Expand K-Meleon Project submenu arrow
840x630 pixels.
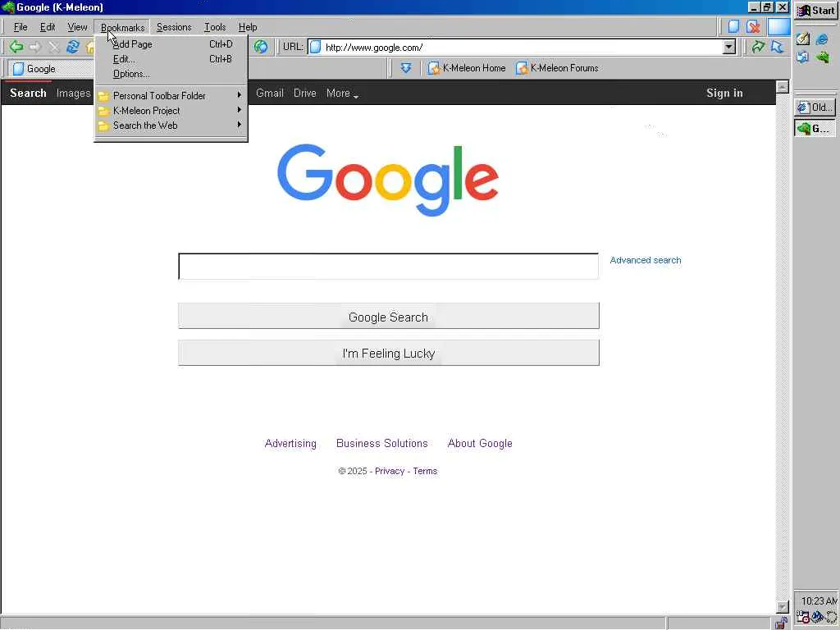pyautogui.click(x=240, y=110)
